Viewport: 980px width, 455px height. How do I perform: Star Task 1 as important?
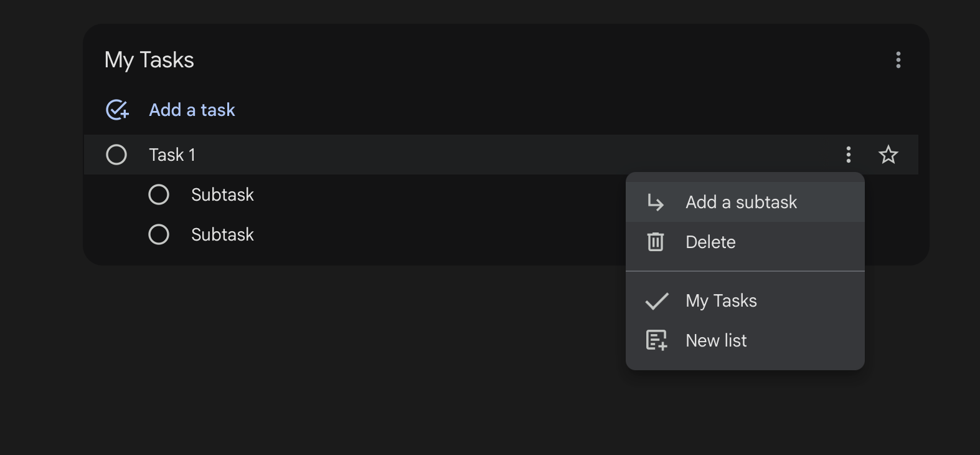[x=888, y=155]
